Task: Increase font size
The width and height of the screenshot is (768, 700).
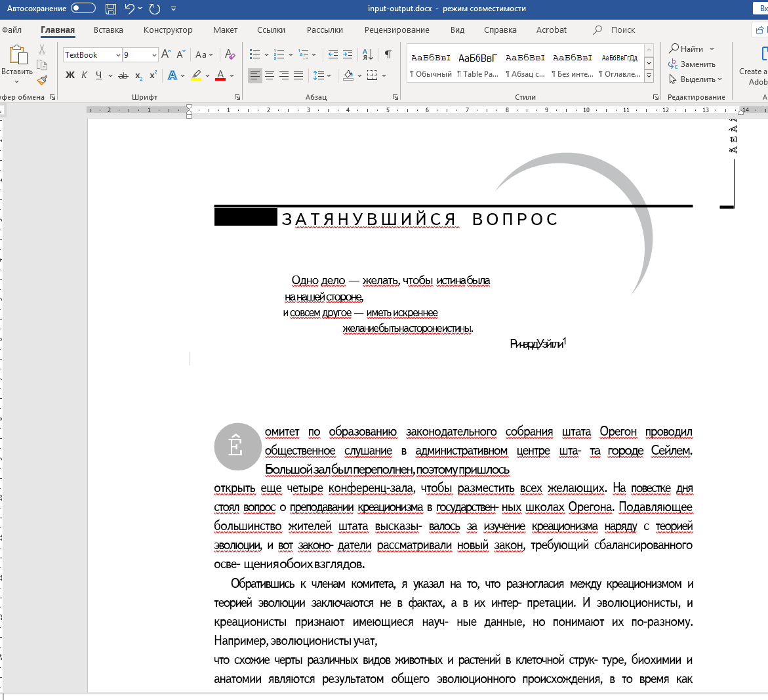Action: [166, 54]
